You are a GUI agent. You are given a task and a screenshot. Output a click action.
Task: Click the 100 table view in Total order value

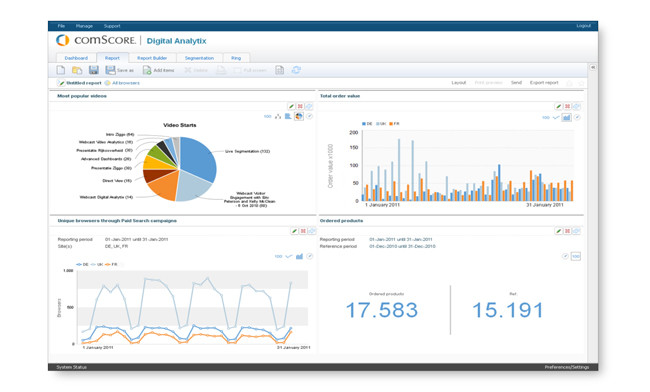click(x=546, y=118)
